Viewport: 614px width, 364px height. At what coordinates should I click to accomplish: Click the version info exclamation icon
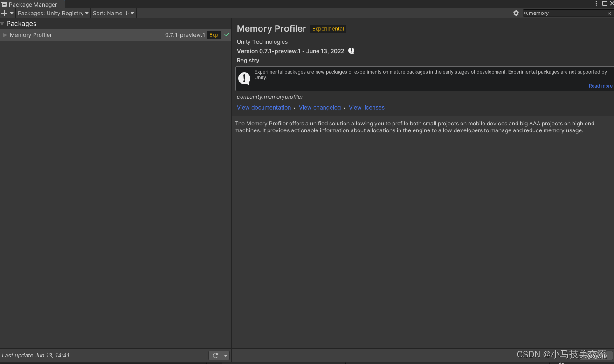coord(351,51)
